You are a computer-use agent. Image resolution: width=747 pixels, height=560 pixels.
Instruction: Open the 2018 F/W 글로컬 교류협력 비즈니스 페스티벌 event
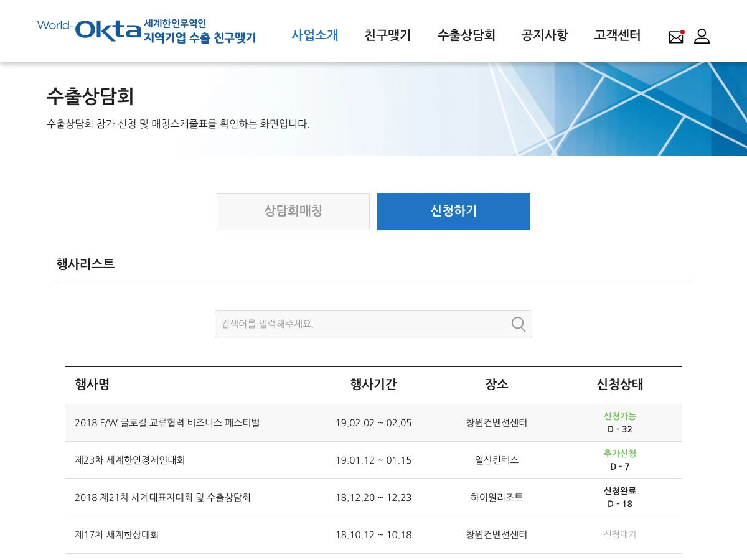[x=167, y=423]
